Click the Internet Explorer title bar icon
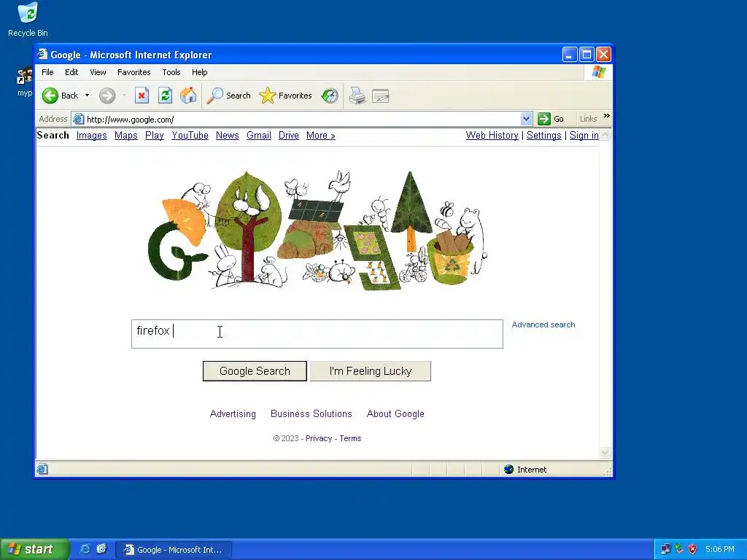The image size is (747, 560). (x=43, y=54)
